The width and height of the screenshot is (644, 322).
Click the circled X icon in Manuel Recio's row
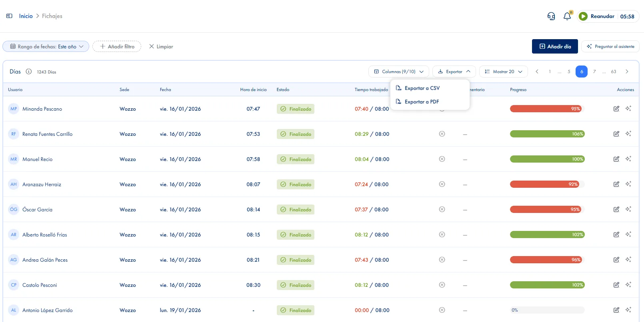tap(442, 159)
